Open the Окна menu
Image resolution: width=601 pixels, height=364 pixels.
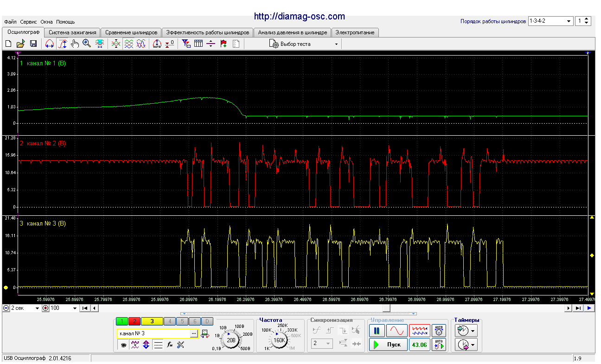click(46, 22)
